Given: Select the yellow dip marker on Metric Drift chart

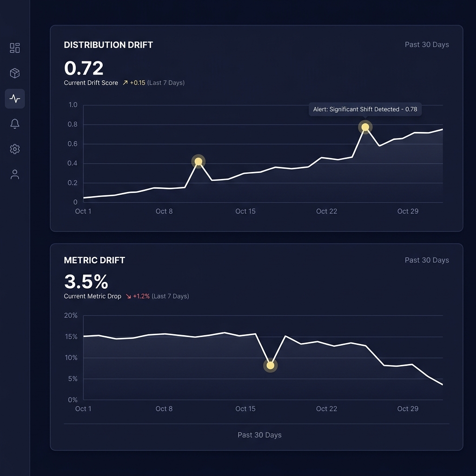Looking at the screenshot, I should tap(270, 365).
